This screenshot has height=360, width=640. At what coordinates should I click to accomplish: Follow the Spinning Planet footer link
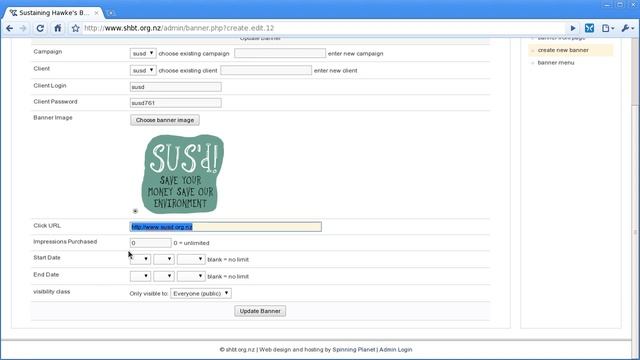353,350
